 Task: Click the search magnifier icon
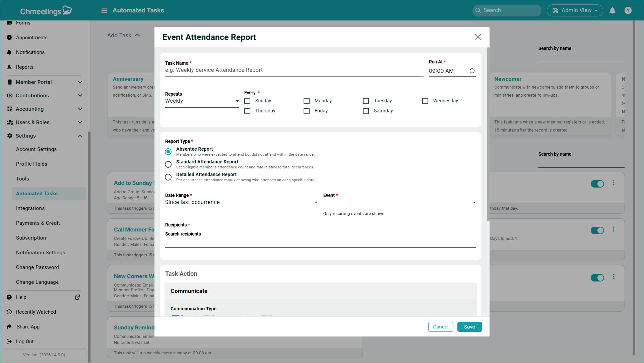coord(478,10)
